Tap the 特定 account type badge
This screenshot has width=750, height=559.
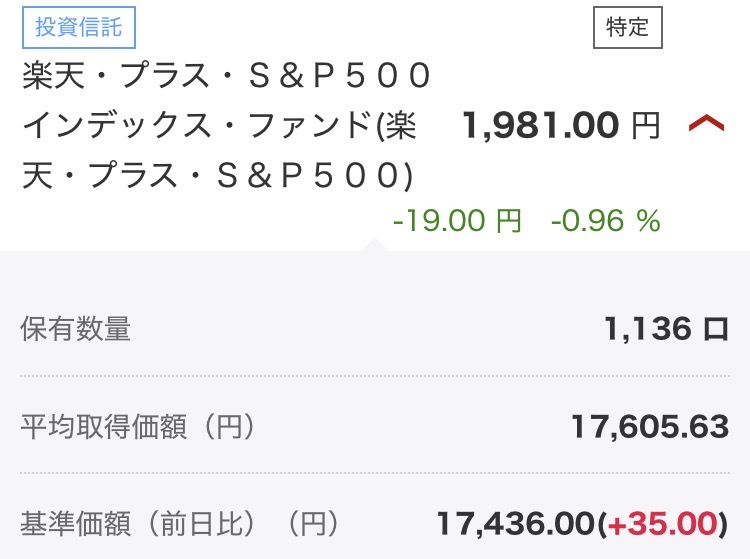pos(627,28)
